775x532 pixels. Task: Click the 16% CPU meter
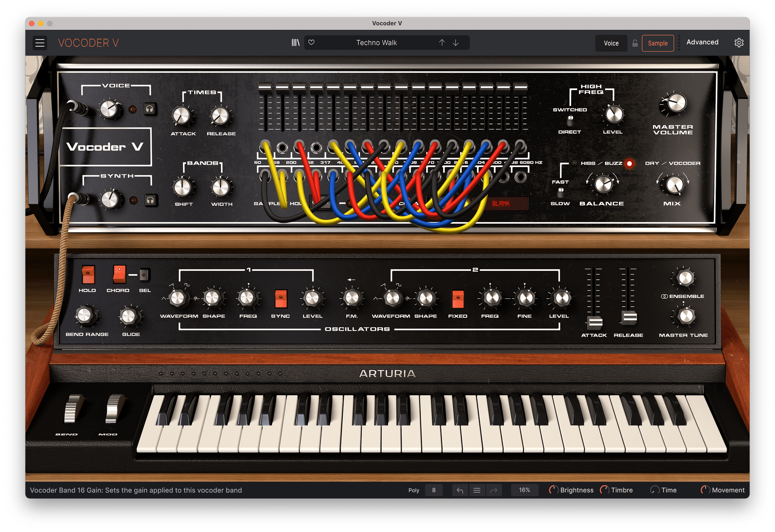click(524, 490)
